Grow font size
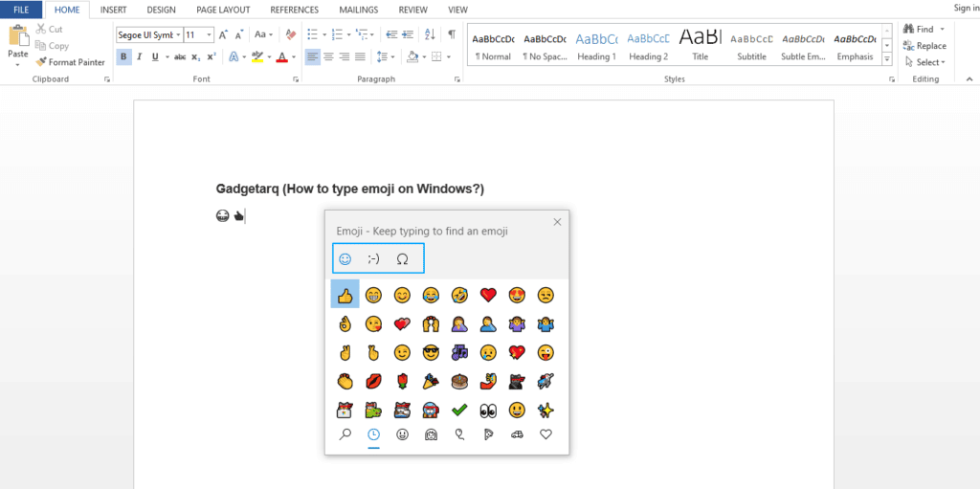This screenshot has height=489, width=980. (223, 35)
